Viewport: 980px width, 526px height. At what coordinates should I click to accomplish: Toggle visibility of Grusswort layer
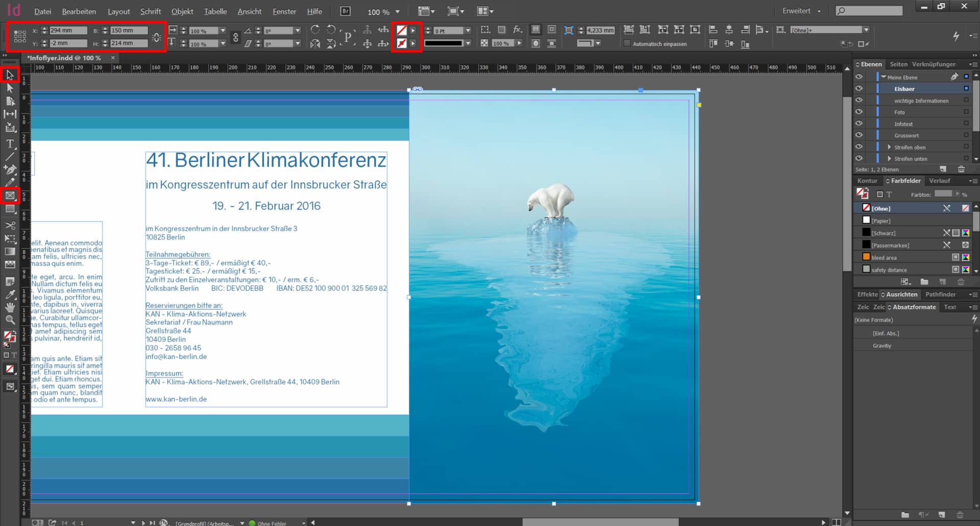[x=859, y=135]
